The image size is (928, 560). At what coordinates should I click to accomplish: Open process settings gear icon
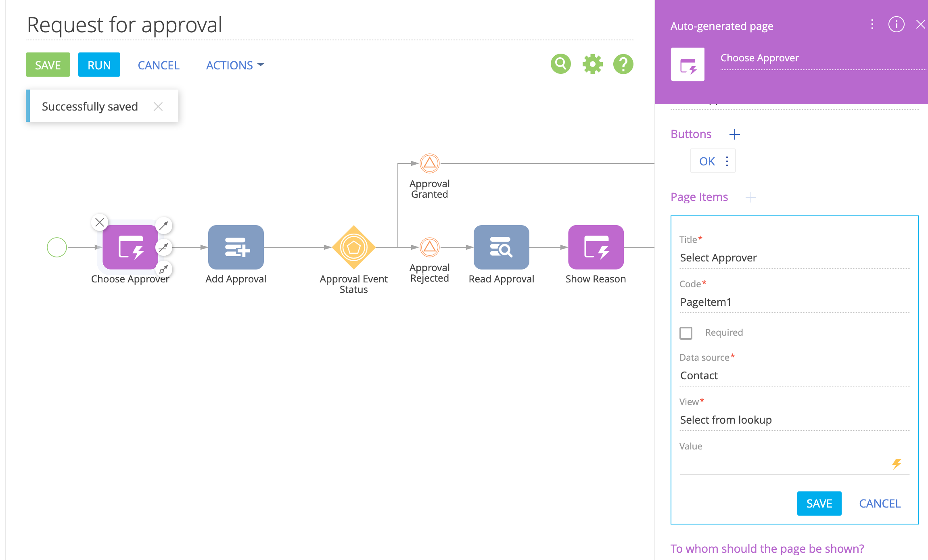(x=592, y=64)
